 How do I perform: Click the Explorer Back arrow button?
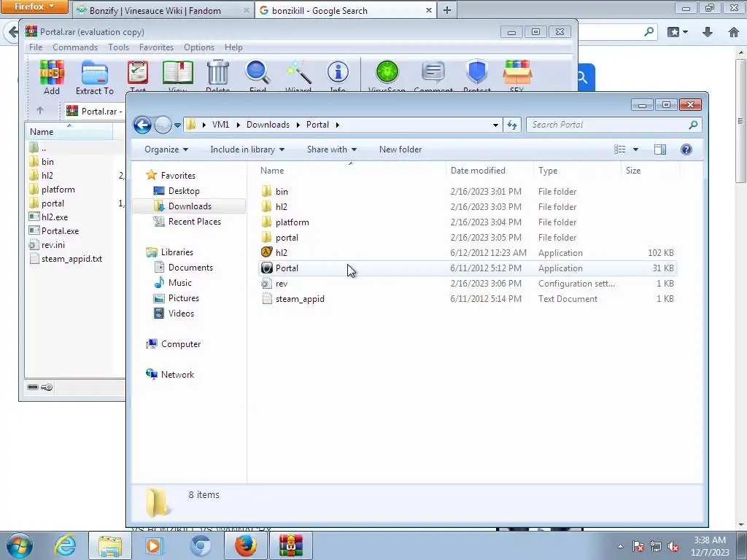142,125
